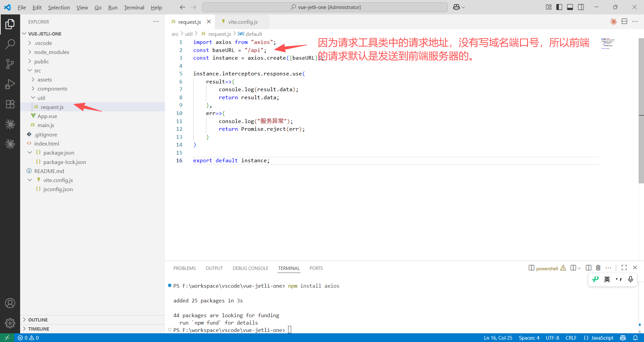Toggle the bottom Panel visibility

[x=570, y=7]
